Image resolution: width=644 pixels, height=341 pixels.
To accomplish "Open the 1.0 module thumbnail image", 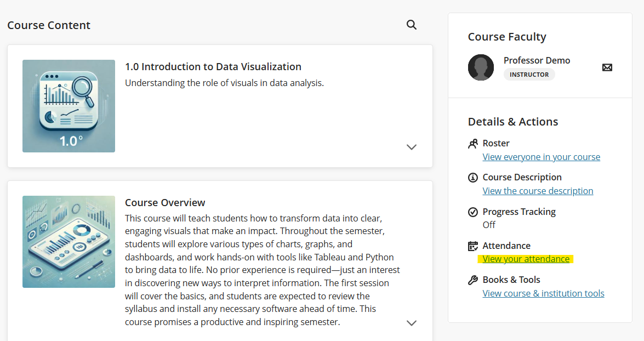I will tap(69, 106).
